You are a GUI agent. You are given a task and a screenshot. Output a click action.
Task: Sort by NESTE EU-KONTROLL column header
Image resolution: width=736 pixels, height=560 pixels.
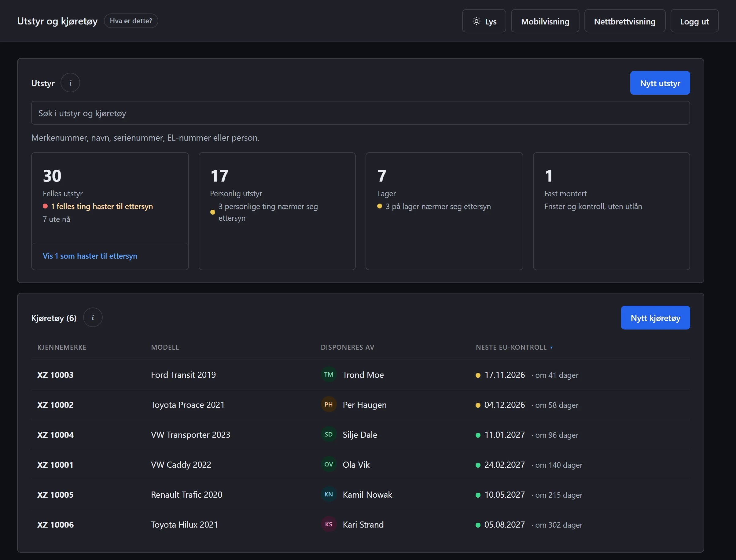[x=514, y=347]
